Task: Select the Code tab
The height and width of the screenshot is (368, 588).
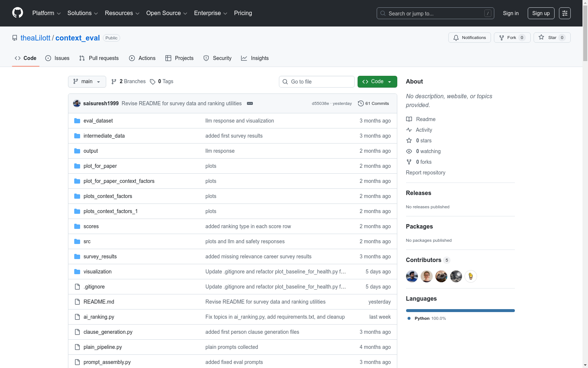Action: point(26,58)
